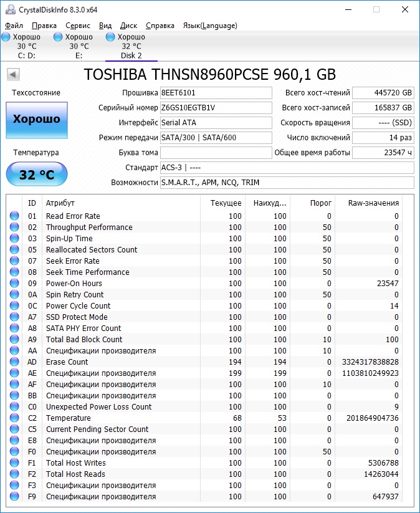Click status icon for SATA PHY Error Count

14,328
